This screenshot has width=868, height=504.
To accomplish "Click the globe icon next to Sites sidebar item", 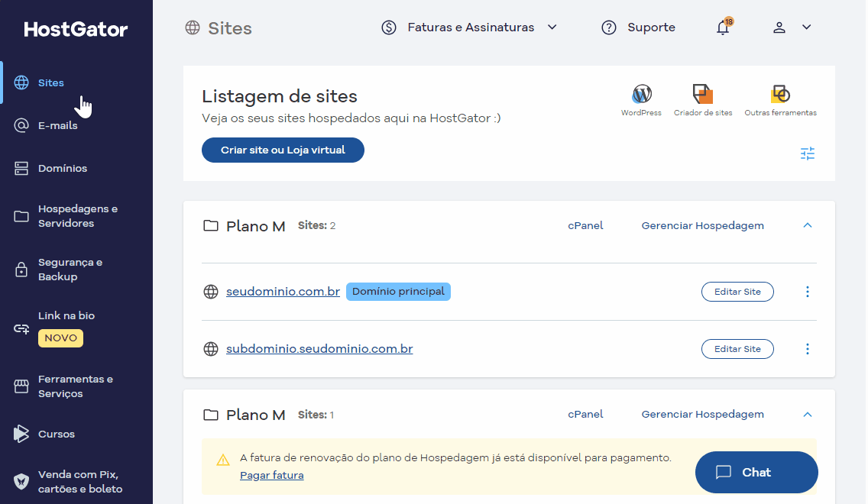I will pos(21,82).
